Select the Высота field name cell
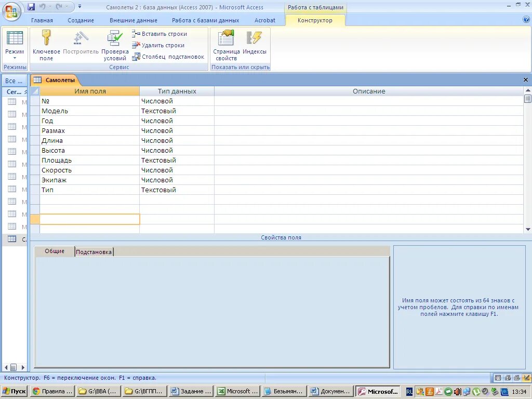Screen dimensions: 532x399 [x=89, y=150]
